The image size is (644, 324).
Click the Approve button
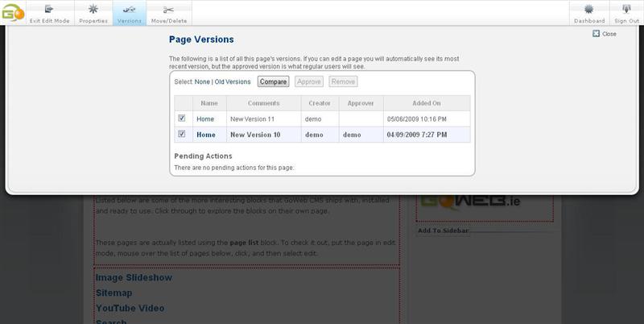pyautogui.click(x=308, y=81)
